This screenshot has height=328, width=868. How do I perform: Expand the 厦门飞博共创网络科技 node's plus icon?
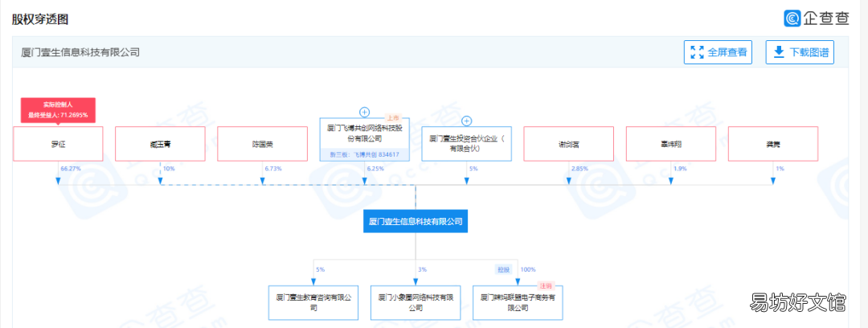pos(364,112)
